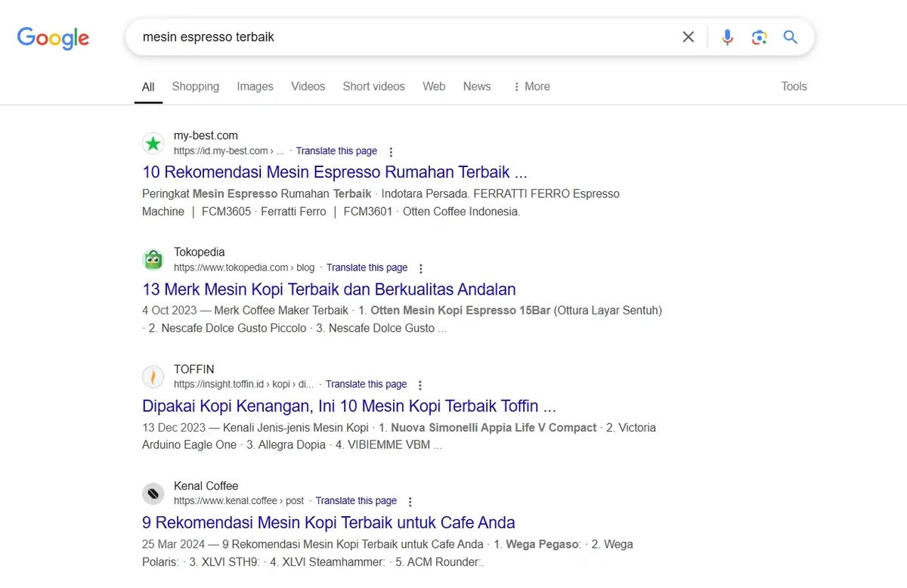Switch to the Web tab

pos(434,87)
